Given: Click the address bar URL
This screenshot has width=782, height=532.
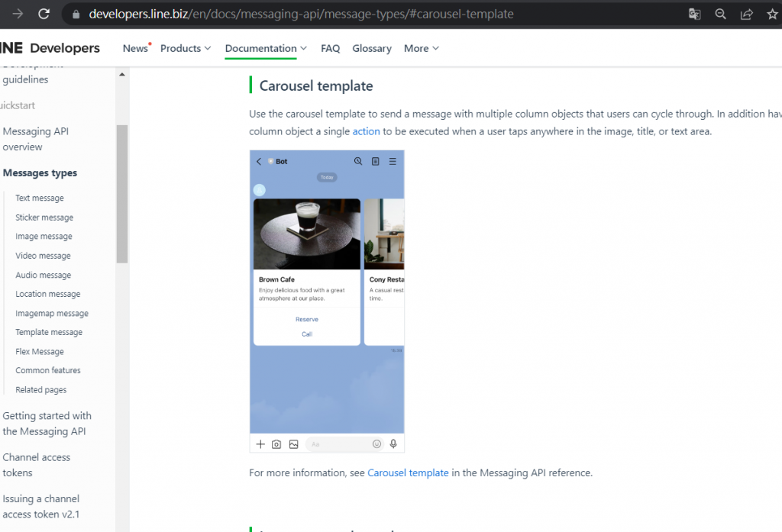Looking at the screenshot, I should click(301, 14).
